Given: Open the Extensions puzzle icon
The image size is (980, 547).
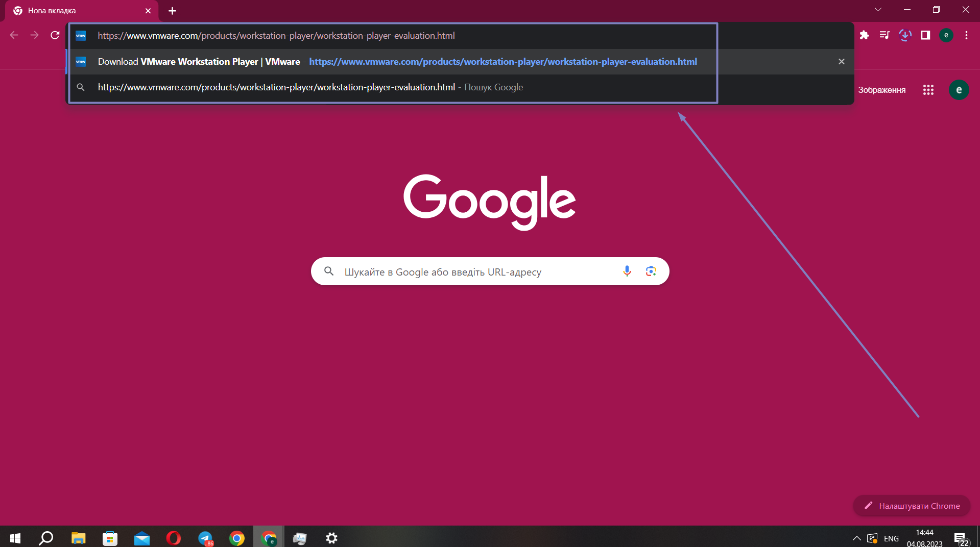Looking at the screenshot, I should [864, 35].
